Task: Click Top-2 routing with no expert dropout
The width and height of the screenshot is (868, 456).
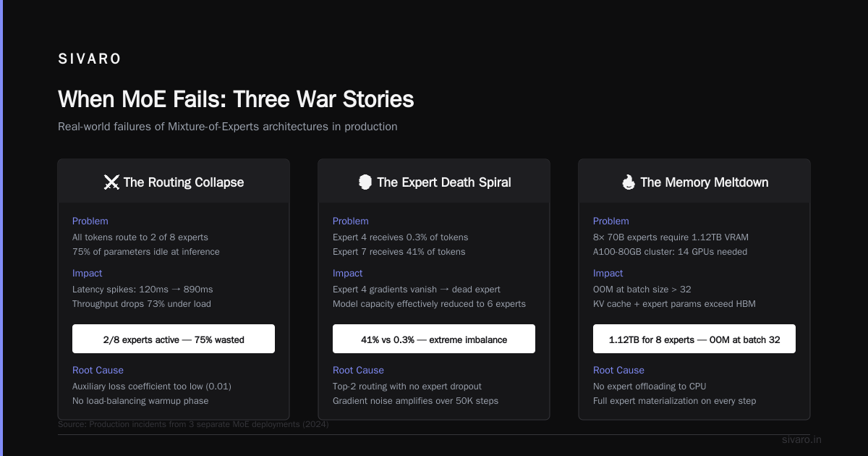Action: [407, 387]
